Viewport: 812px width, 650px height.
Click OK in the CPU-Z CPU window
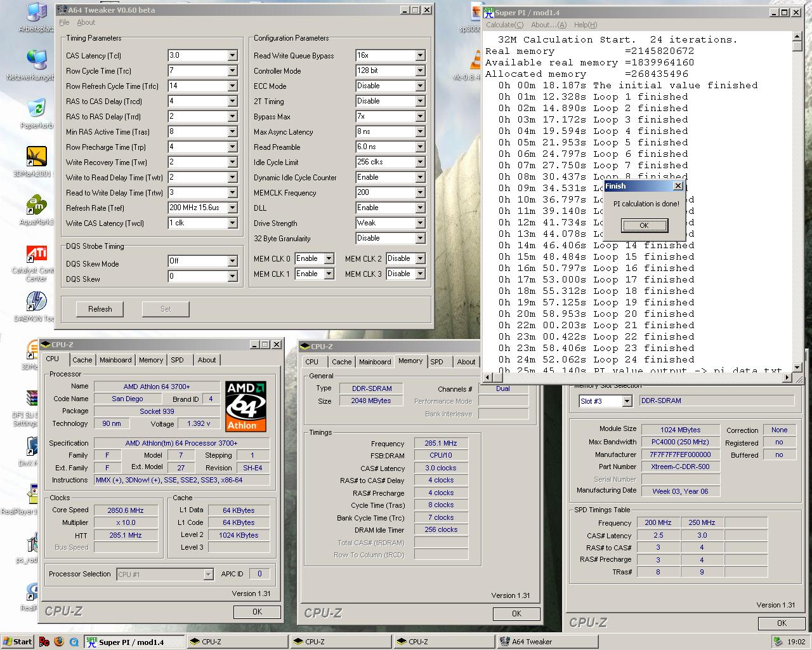pos(257,612)
